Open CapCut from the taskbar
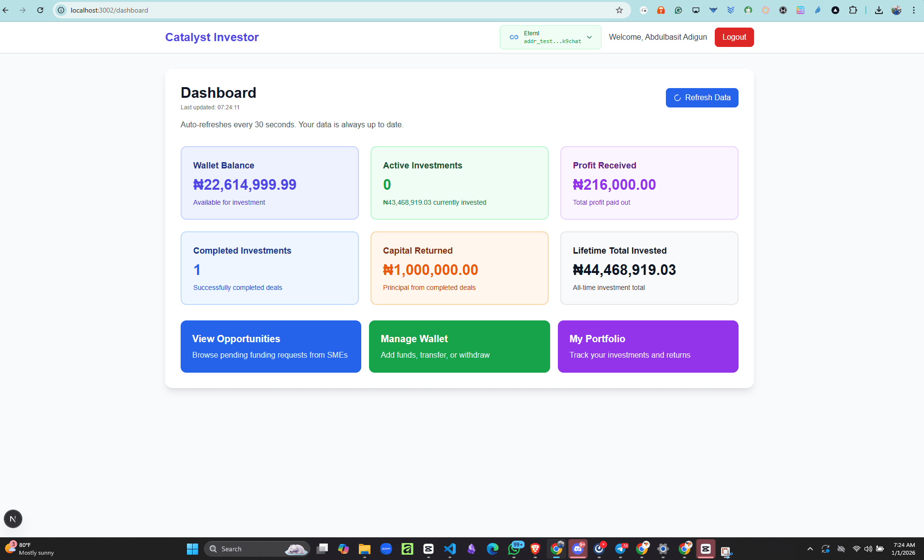 coord(428,549)
